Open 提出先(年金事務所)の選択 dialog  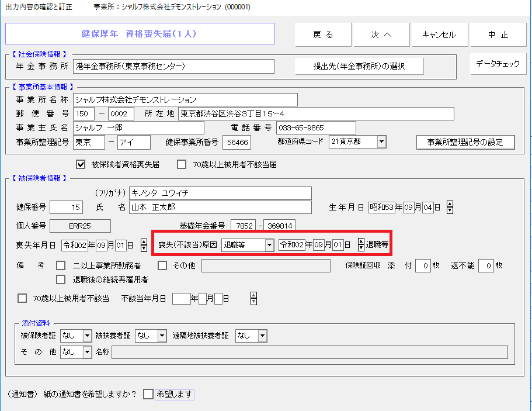359,66
